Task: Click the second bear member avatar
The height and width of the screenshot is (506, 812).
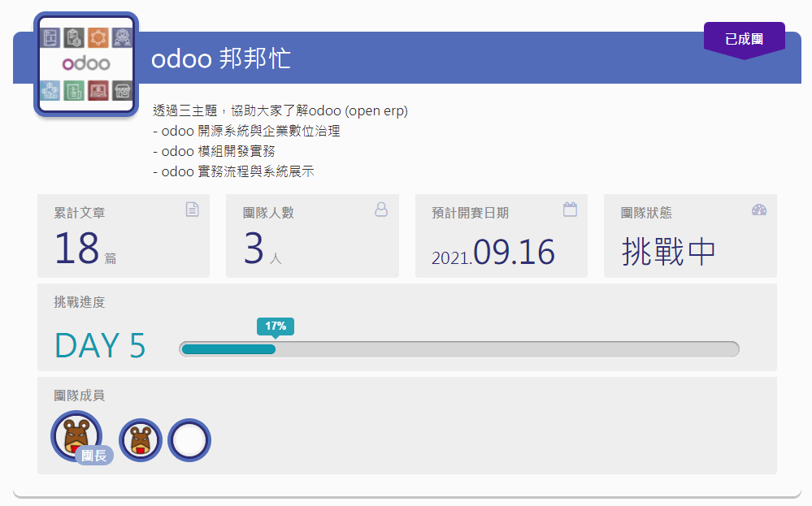Action: (x=140, y=439)
